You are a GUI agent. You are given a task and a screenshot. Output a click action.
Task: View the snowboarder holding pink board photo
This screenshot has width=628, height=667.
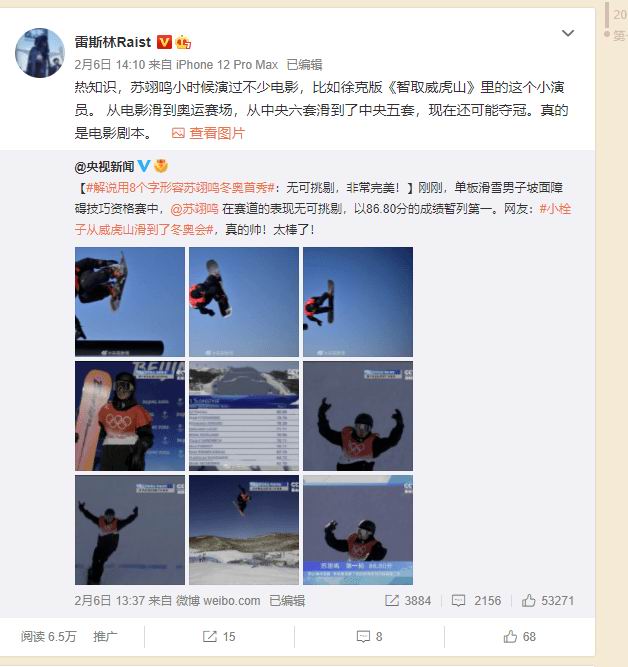(130, 416)
